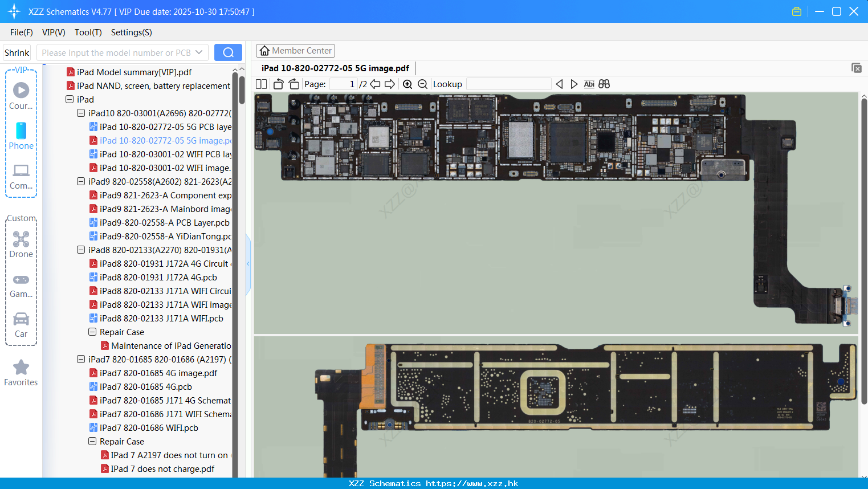Zoom out of the PDF
The width and height of the screenshot is (868, 489).
pyautogui.click(x=422, y=84)
